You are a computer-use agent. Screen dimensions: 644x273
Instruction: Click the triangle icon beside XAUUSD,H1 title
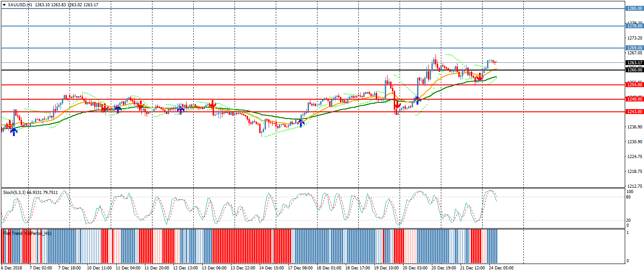pos(4,4)
